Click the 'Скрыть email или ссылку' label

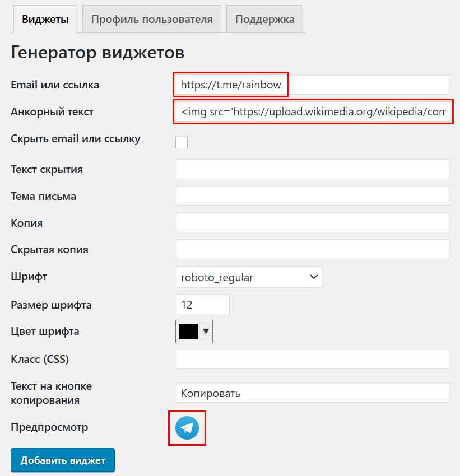pyautogui.click(x=76, y=139)
